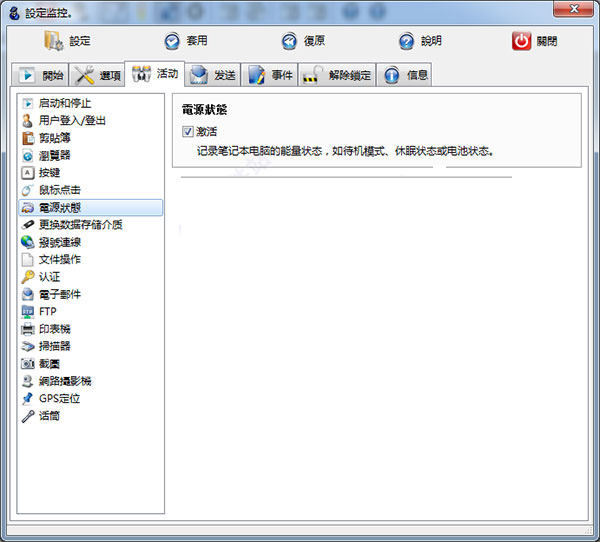Click the 設定 folder icon in toolbar
The width and height of the screenshot is (600, 542).
pos(54,41)
